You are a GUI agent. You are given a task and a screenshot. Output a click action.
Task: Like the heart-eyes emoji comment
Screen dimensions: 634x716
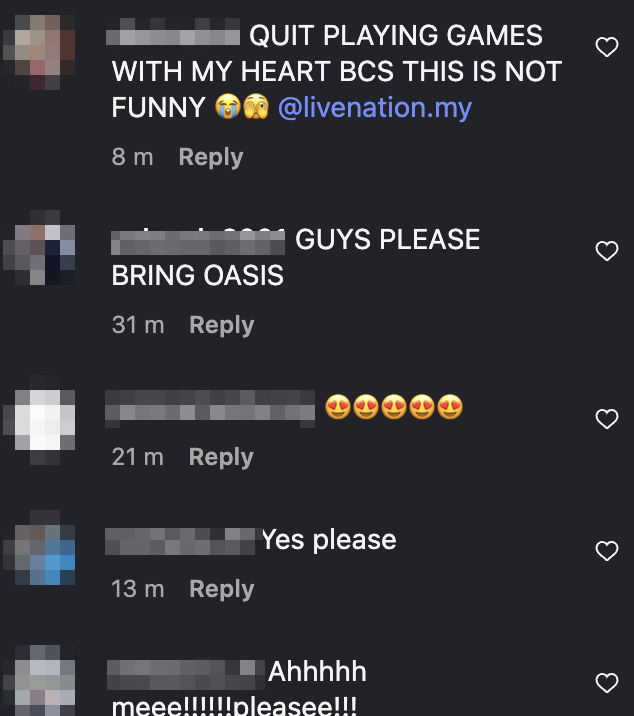coord(607,419)
